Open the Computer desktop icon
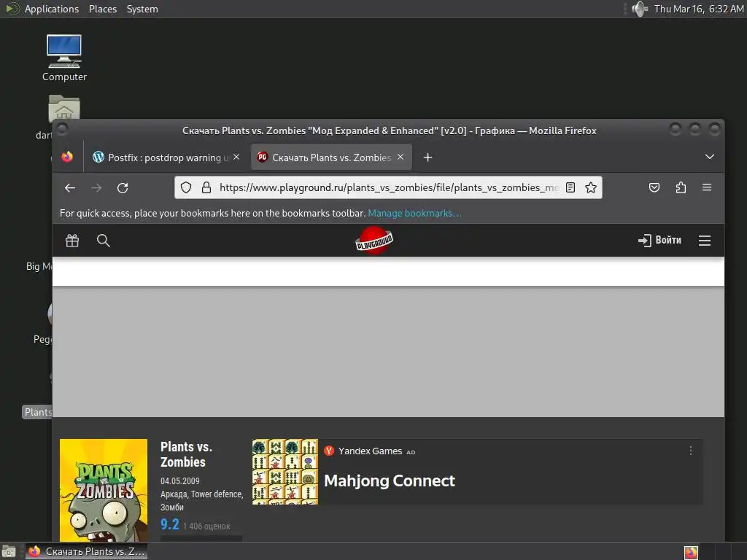 (64, 58)
